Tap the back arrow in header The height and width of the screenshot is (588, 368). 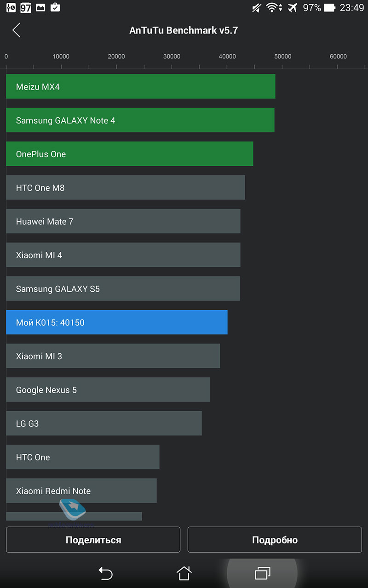[17, 30]
